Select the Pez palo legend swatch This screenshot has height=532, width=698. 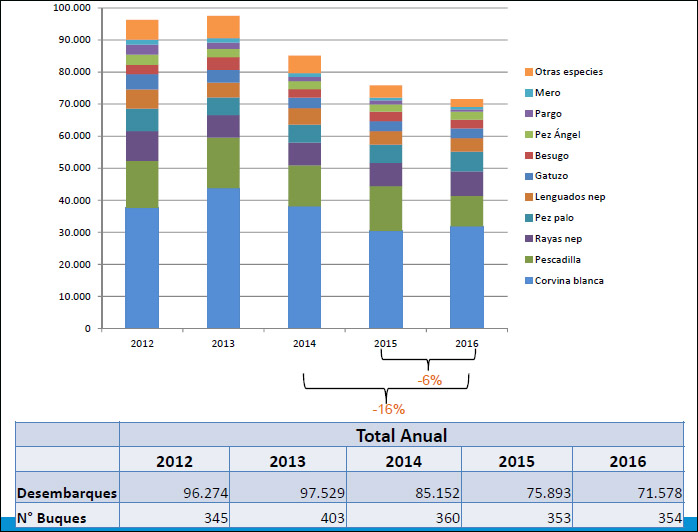pos(527,218)
